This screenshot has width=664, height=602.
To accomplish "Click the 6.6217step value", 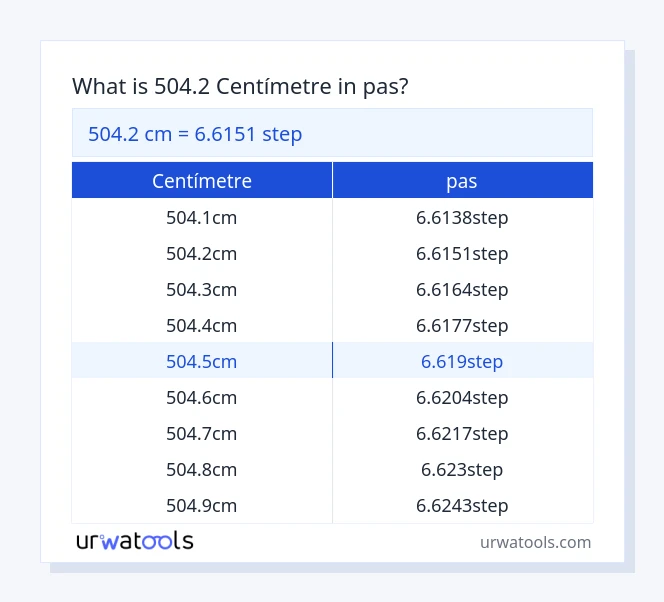I will click(462, 433).
